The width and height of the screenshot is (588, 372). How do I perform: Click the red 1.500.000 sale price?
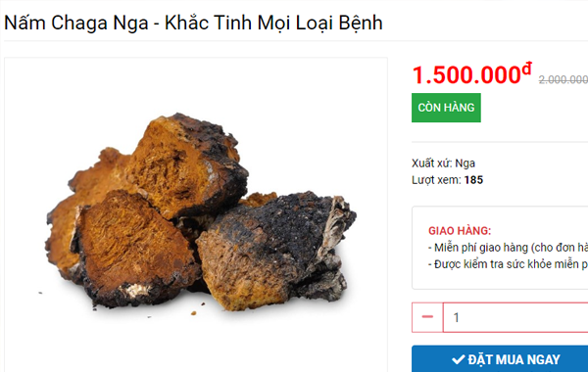(x=466, y=75)
